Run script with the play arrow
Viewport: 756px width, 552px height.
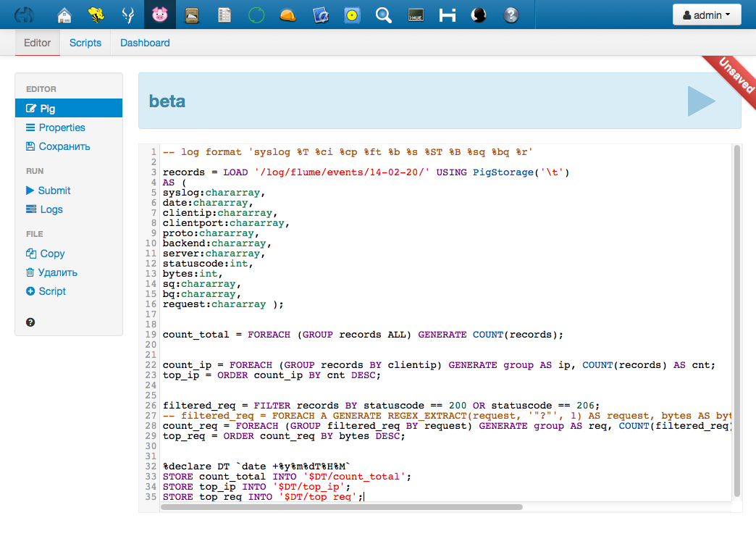point(701,101)
